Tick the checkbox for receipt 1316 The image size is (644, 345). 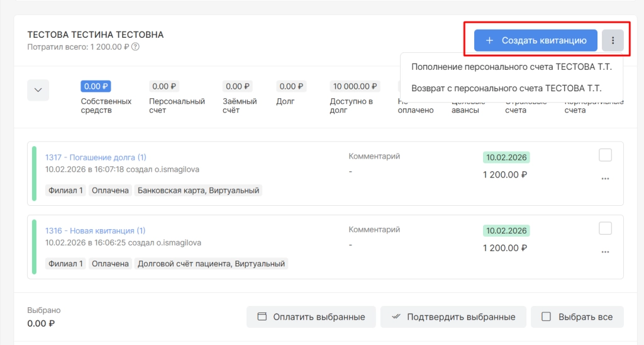coord(605,229)
